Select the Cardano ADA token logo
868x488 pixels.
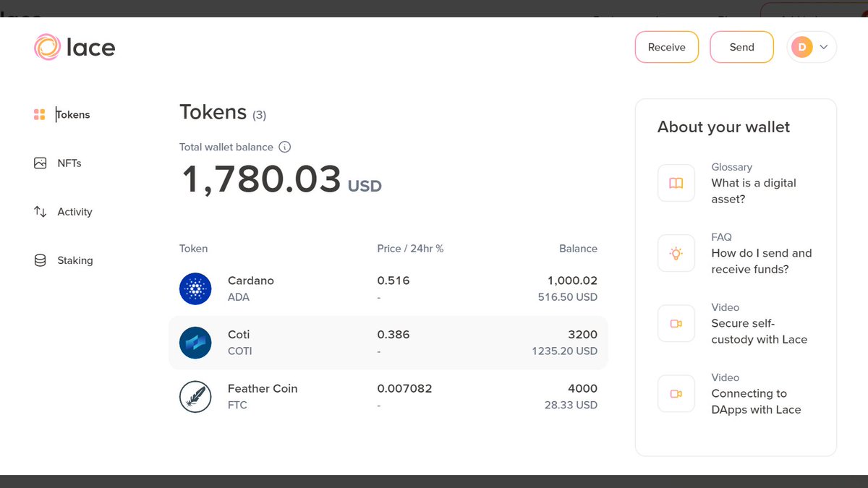(x=195, y=289)
